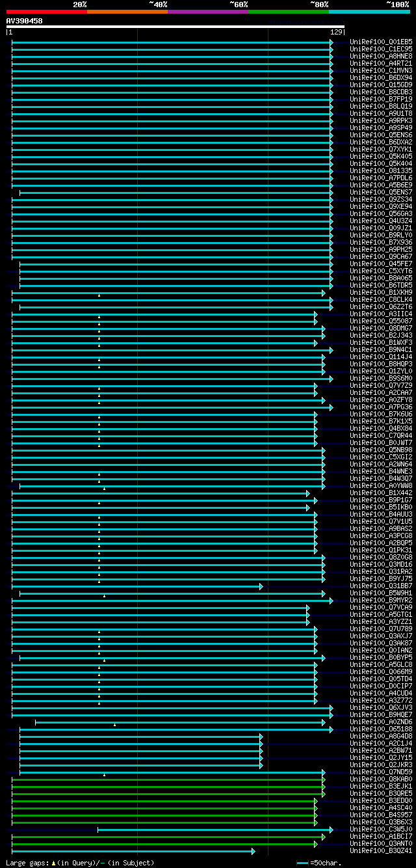This screenshot has height=868, width=416.
Task: Choose hit UniRef100_Q8DMG7
Action: tap(381, 329)
